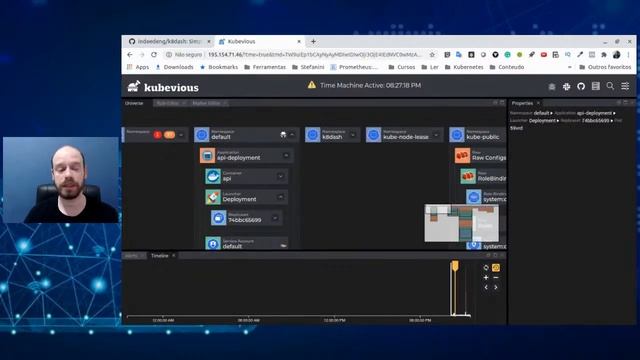
Task: Switch to the Alerts tab
Action: pos(131,256)
